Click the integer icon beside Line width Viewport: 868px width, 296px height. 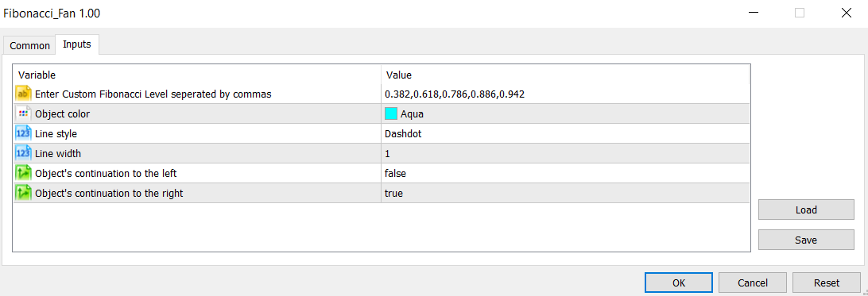[22, 153]
